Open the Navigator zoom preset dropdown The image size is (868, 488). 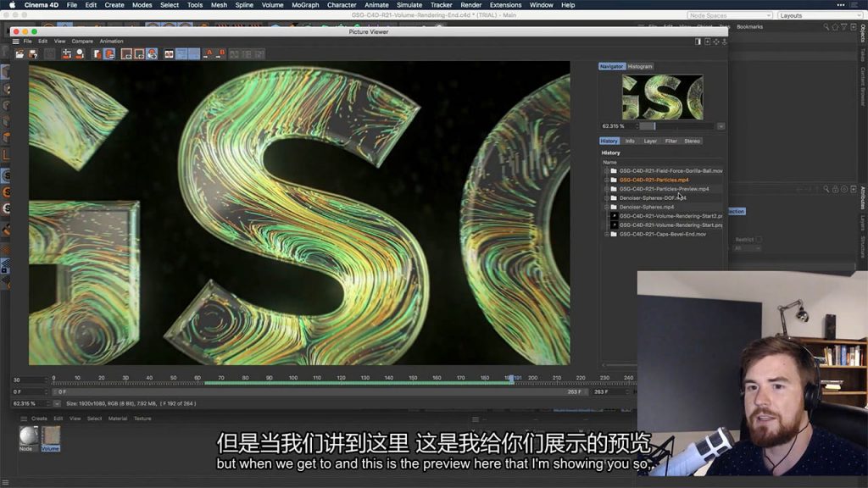point(721,126)
